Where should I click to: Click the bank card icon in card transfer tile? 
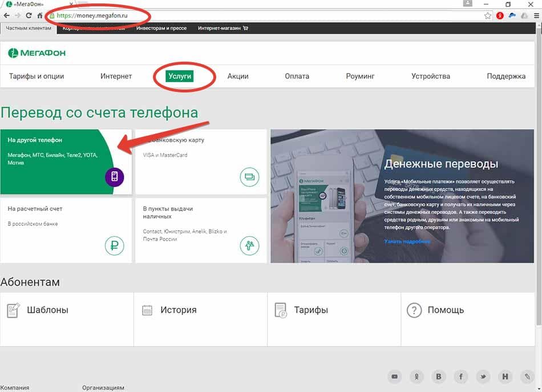249,177
